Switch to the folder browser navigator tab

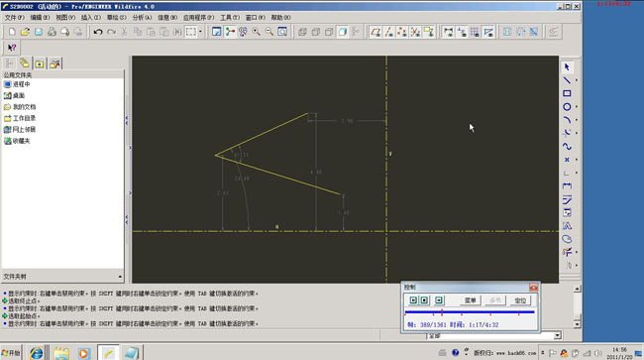tap(25, 62)
